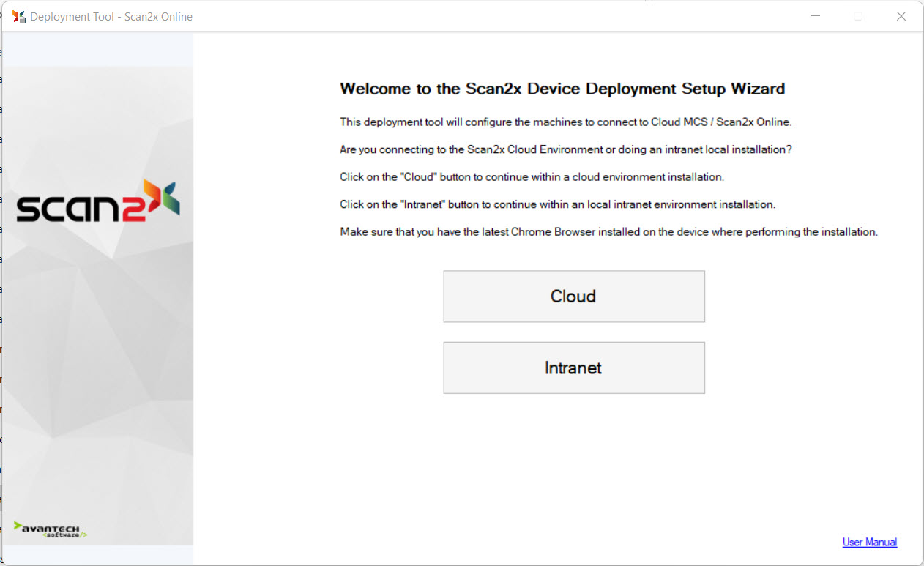Click the Avantech software logo

[x=51, y=529]
